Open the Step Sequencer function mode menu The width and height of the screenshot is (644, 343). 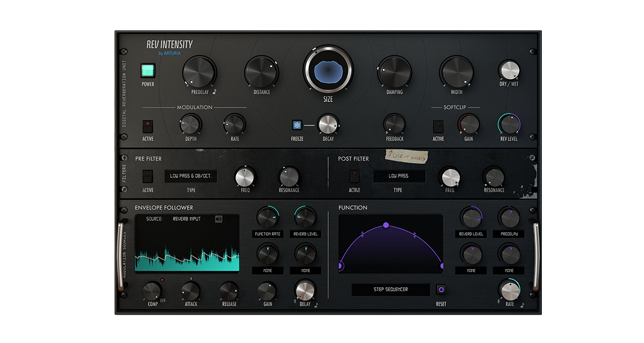[391, 289]
